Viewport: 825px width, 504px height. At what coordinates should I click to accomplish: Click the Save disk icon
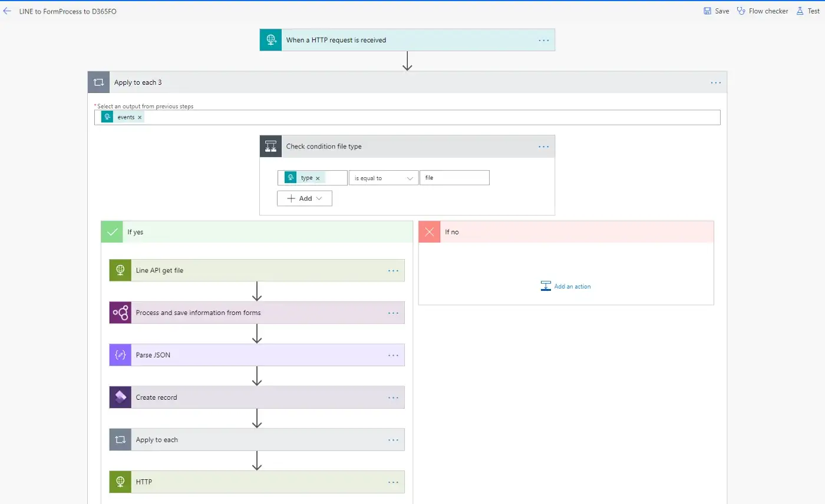(707, 11)
